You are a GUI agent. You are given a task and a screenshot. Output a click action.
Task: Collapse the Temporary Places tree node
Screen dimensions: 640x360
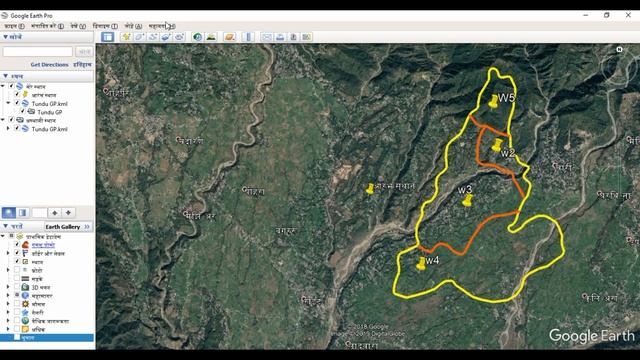point(3,120)
